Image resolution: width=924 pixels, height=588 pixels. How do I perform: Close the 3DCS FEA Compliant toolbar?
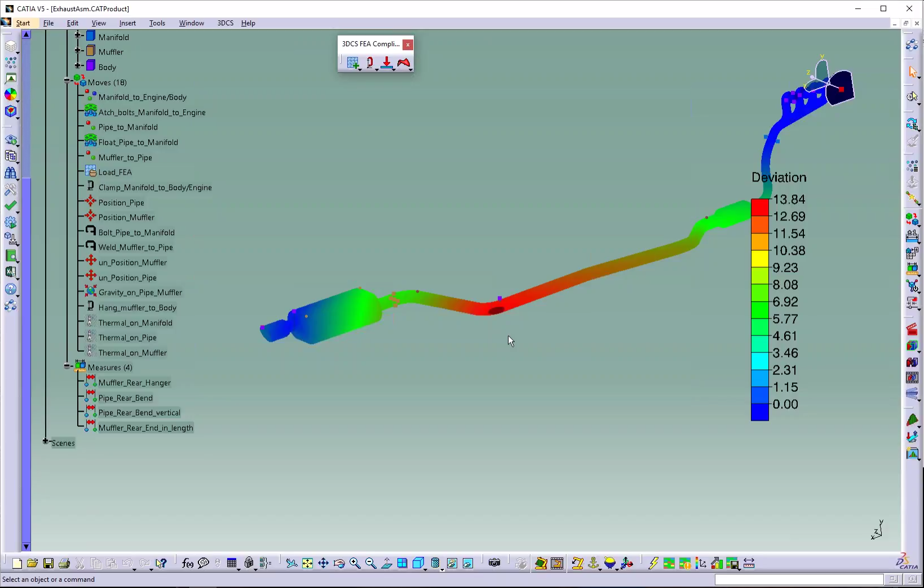tap(408, 45)
